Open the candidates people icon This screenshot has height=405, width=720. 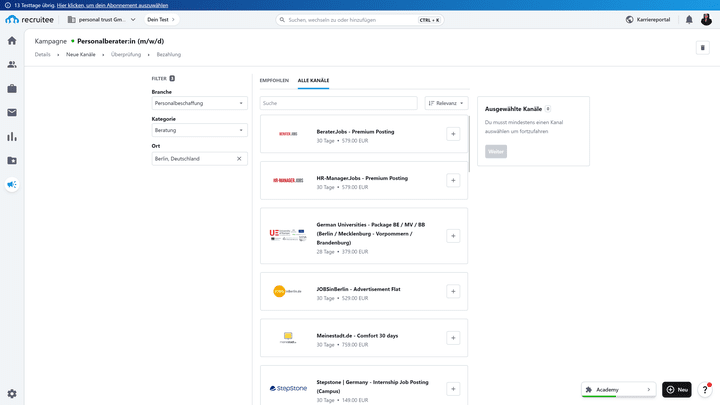click(x=12, y=65)
